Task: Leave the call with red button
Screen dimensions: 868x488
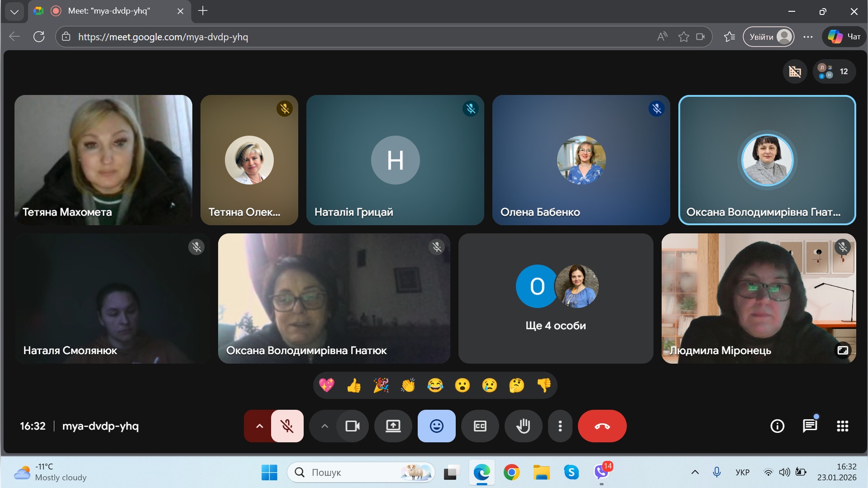Action: tap(602, 426)
